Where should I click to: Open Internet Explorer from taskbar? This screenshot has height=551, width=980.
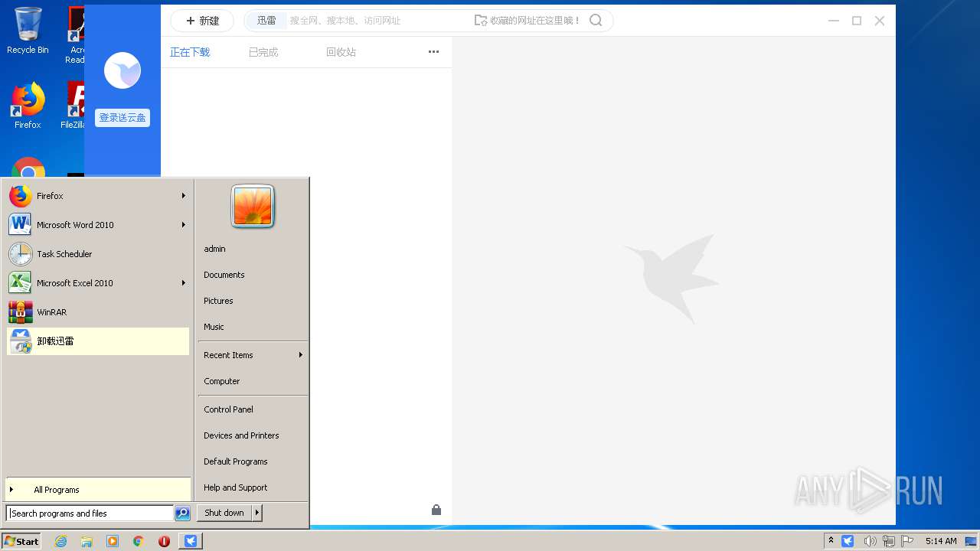pos(61,541)
